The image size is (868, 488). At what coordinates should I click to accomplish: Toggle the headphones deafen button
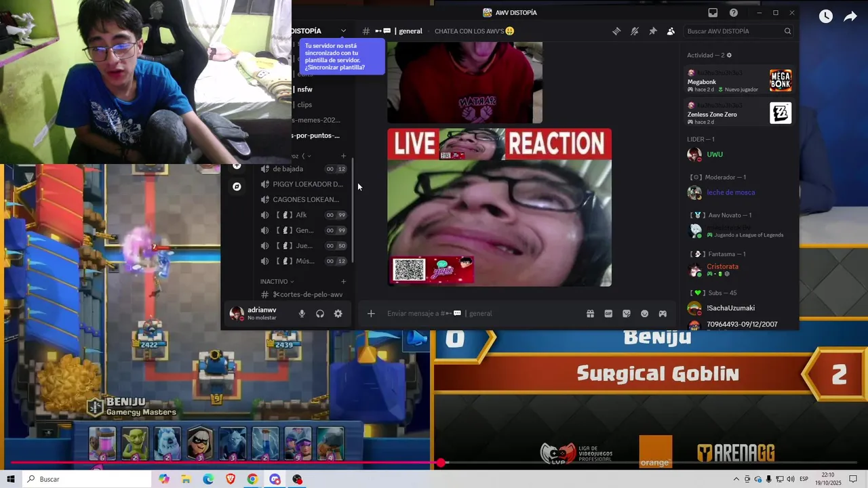[x=320, y=314]
